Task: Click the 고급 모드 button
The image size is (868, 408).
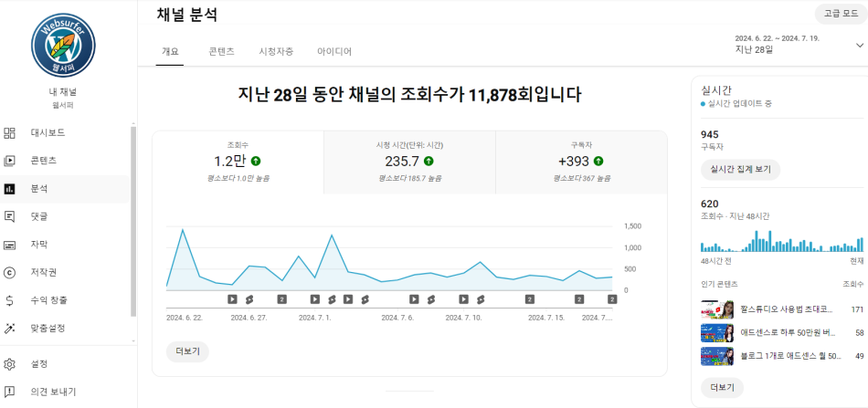Action: point(840,14)
